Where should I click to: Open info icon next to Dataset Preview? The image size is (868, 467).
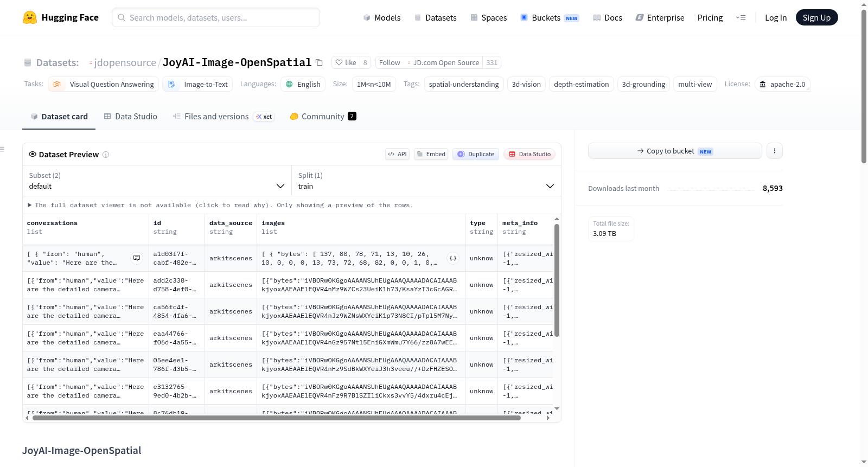[x=106, y=155]
